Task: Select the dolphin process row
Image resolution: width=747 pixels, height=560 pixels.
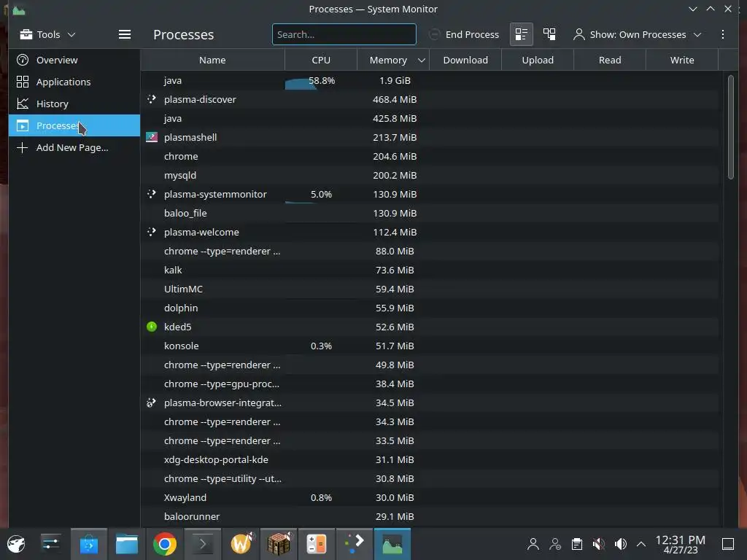Action: coord(430,308)
